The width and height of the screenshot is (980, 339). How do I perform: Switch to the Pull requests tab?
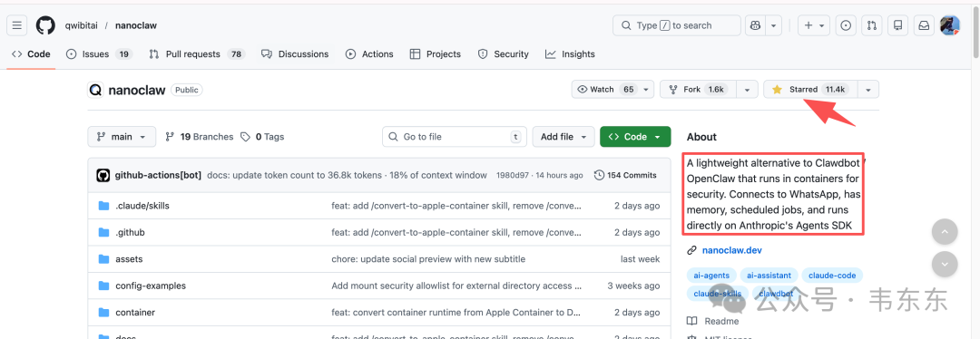point(196,54)
